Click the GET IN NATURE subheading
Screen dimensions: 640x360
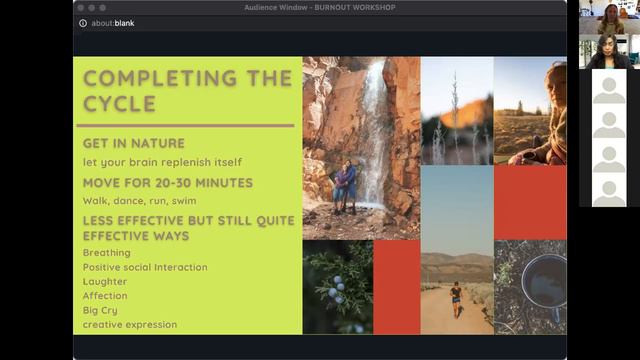134,143
